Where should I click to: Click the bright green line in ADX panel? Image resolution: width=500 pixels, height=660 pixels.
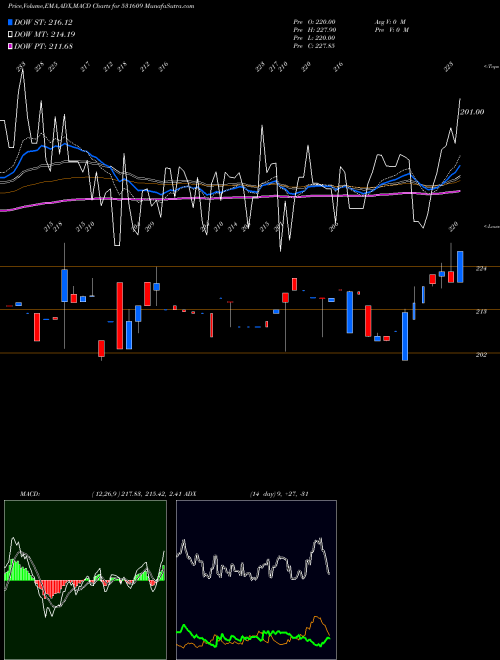[x=253, y=636]
